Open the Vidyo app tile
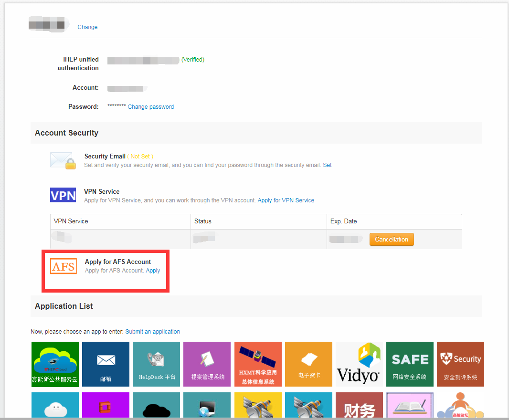 click(x=359, y=364)
